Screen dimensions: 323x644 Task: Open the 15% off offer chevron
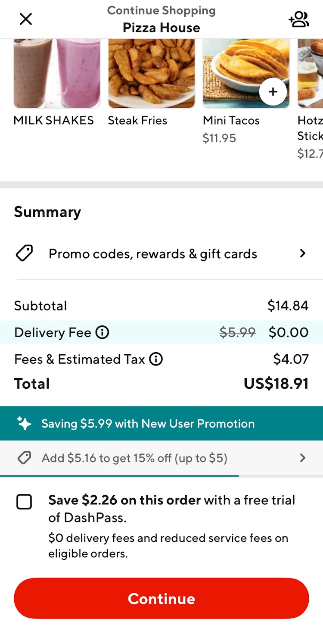[303, 458]
